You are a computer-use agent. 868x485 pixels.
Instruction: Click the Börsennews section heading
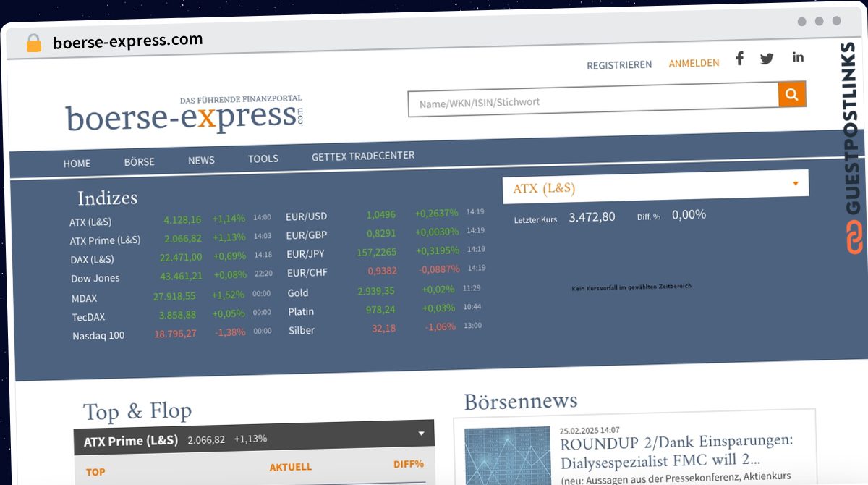(x=521, y=401)
